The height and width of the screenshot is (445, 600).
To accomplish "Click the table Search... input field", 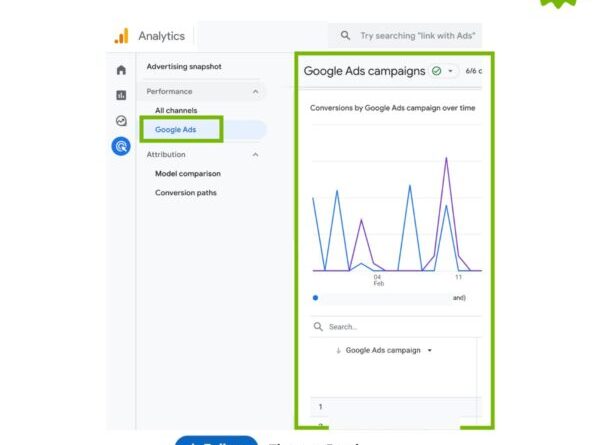I will pyautogui.click(x=396, y=327).
